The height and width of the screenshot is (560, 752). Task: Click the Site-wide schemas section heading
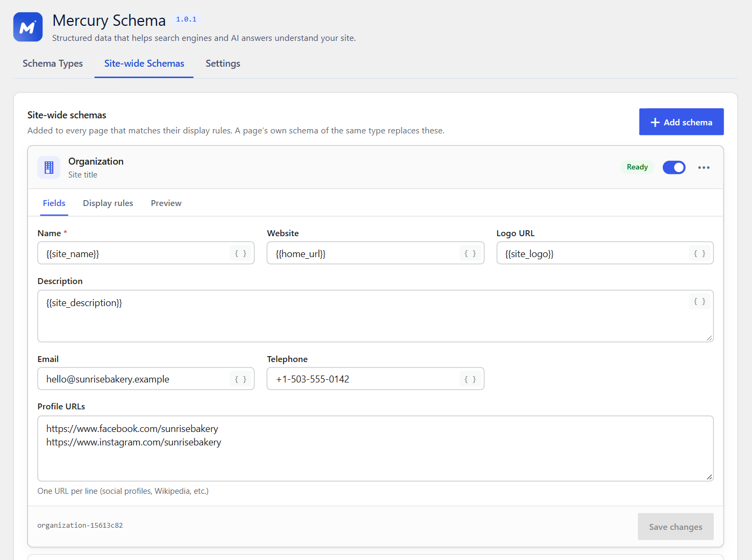pos(67,115)
